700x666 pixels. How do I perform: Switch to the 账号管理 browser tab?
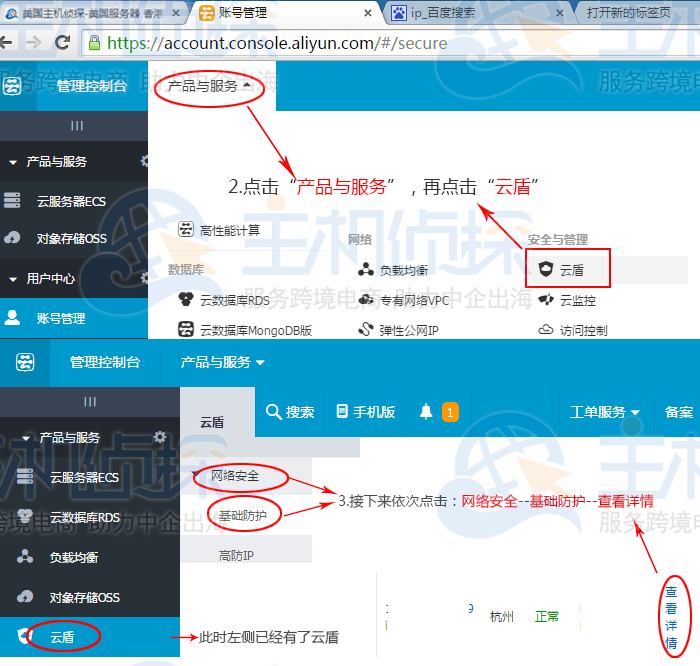click(x=286, y=13)
